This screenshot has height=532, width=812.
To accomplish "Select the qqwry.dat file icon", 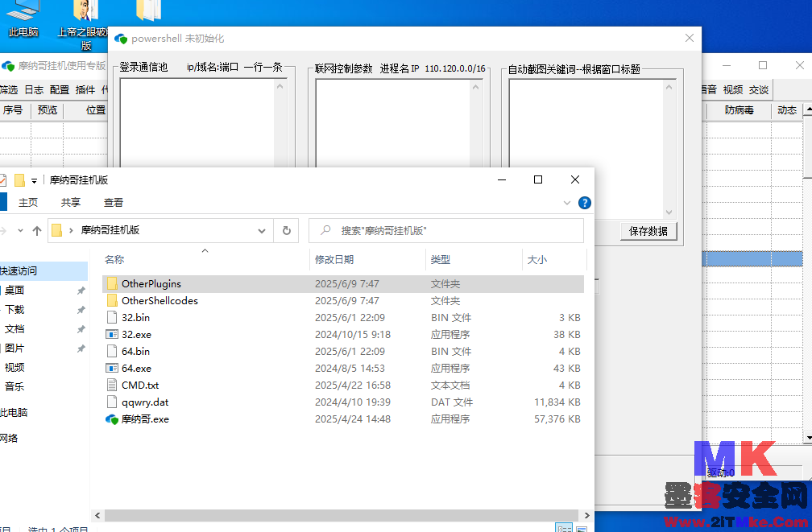I will coord(112,402).
